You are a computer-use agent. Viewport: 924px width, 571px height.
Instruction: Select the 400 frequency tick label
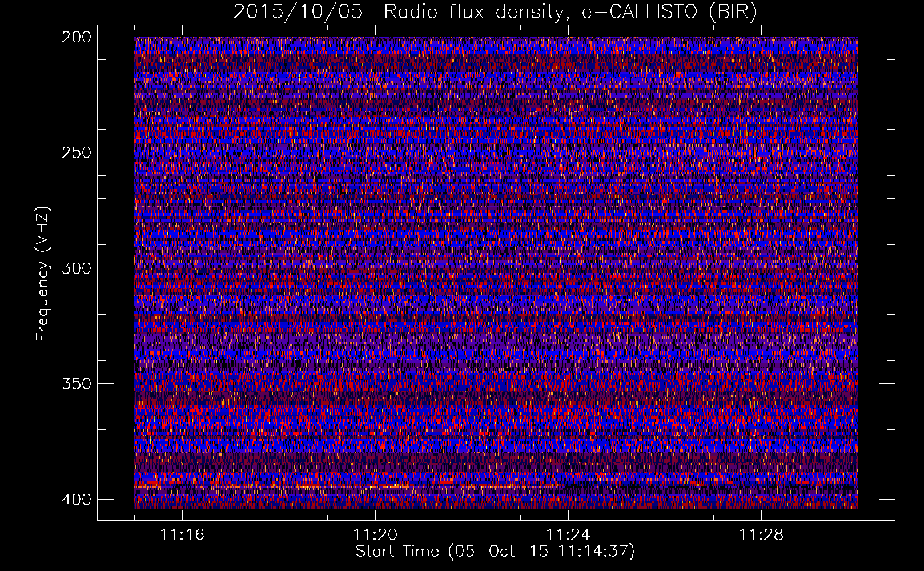(x=76, y=499)
